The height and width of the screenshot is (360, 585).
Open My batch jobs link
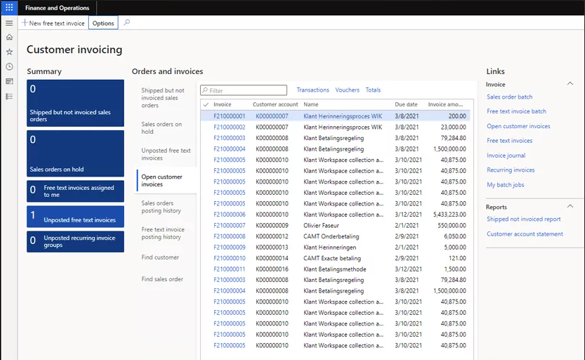tap(506, 185)
